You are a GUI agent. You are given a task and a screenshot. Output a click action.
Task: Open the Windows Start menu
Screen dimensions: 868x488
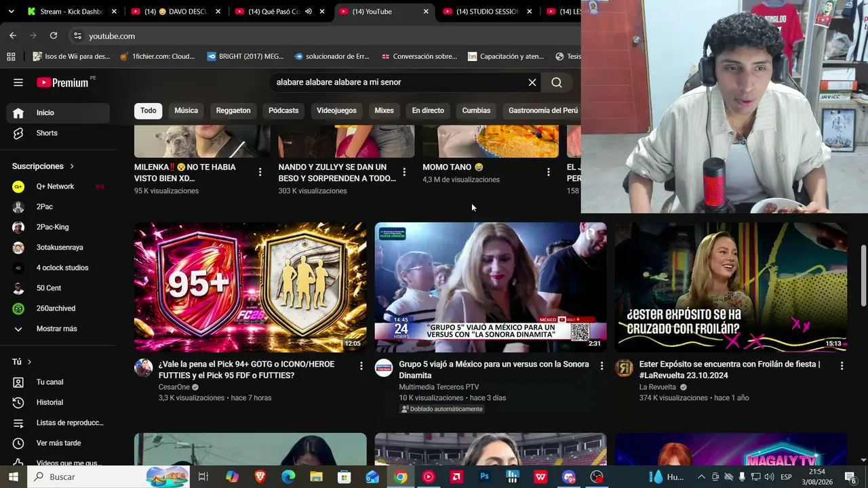tap(13, 477)
